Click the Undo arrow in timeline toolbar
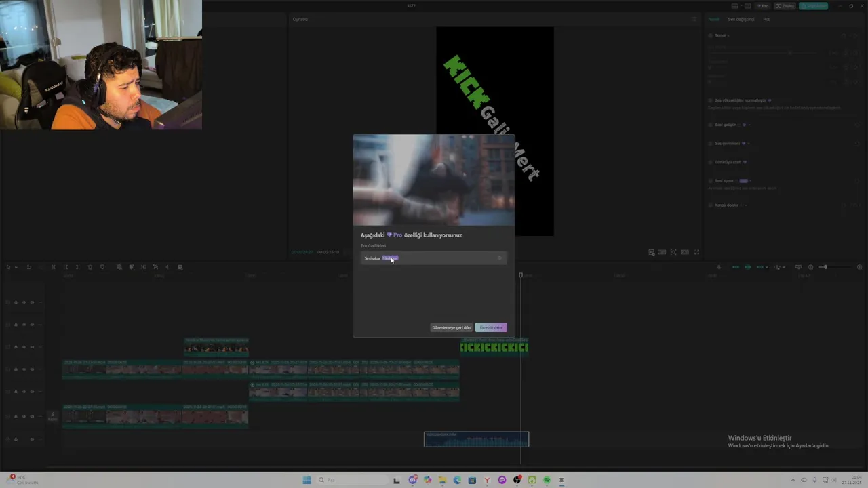Image resolution: width=868 pixels, height=488 pixels. click(x=28, y=267)
